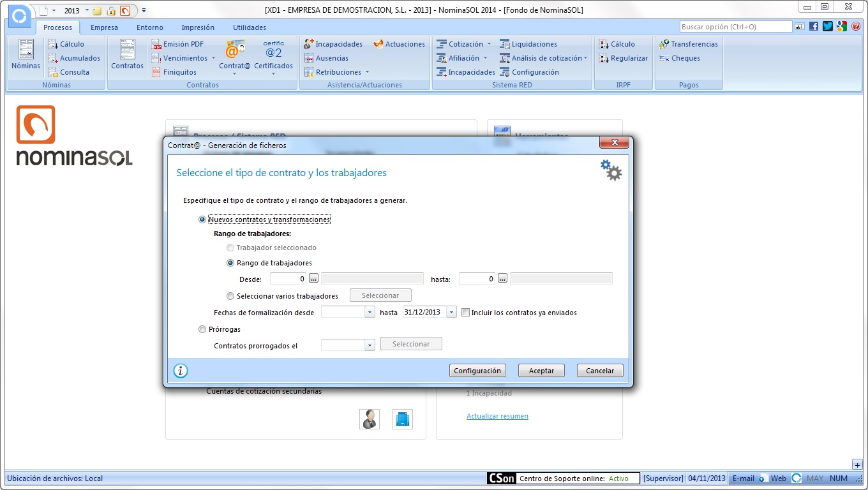Image resolution: width=868 pixels, height=490 pixels.
Task: Click the Actualizar resumen link
Action: coord(497,416)
